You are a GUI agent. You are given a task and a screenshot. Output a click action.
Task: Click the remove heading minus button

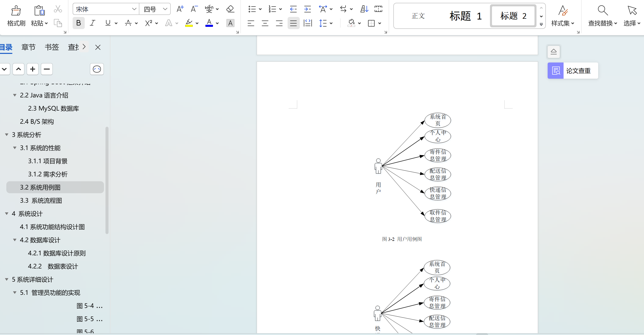tap(47, 69)
